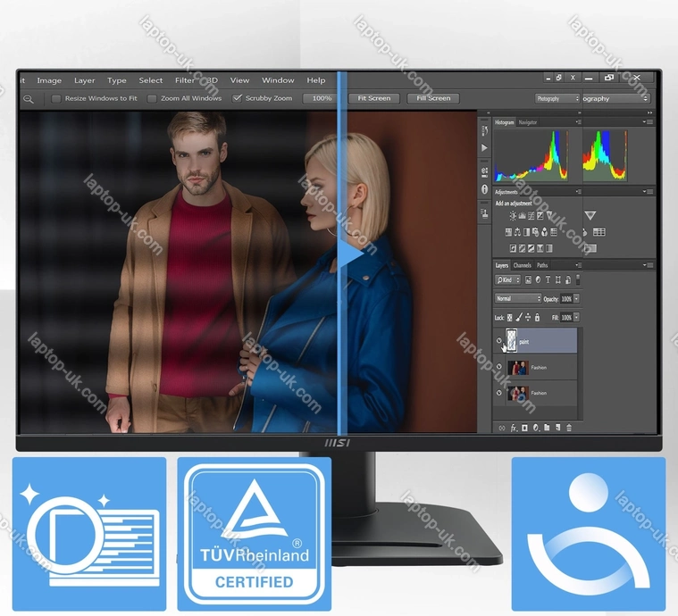Hide the paint layer with eye icon

pyautogui.click(x=499, y=340)
